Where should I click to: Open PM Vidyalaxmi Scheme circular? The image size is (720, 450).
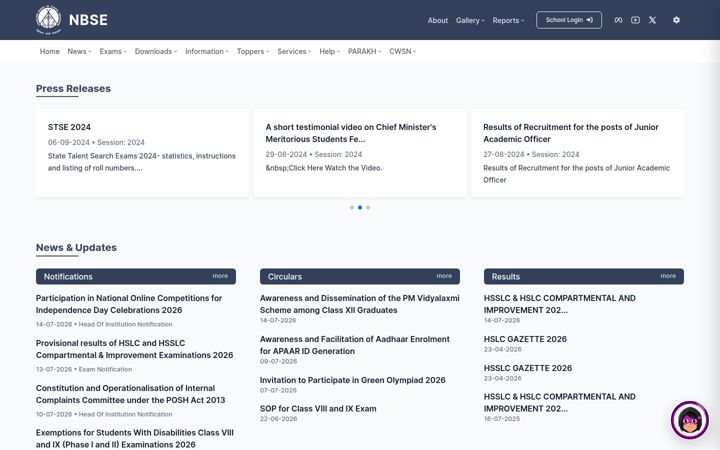coord(360,304)
